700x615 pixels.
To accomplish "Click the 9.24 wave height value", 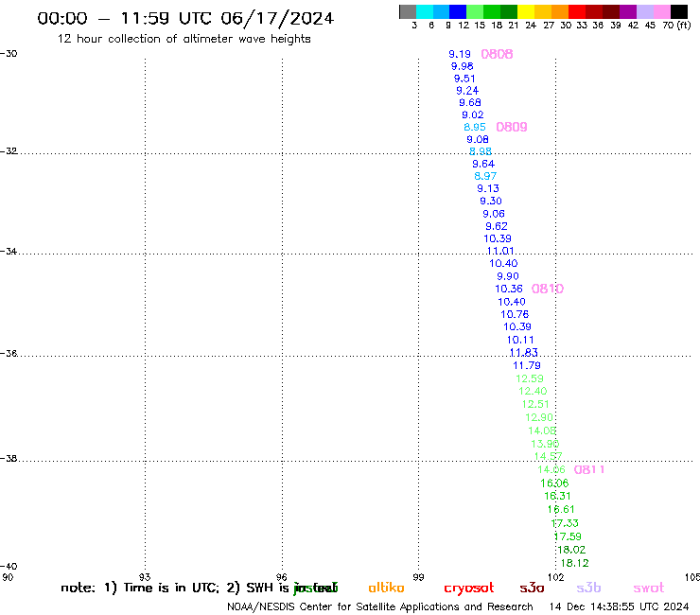I will click(467, 91).
